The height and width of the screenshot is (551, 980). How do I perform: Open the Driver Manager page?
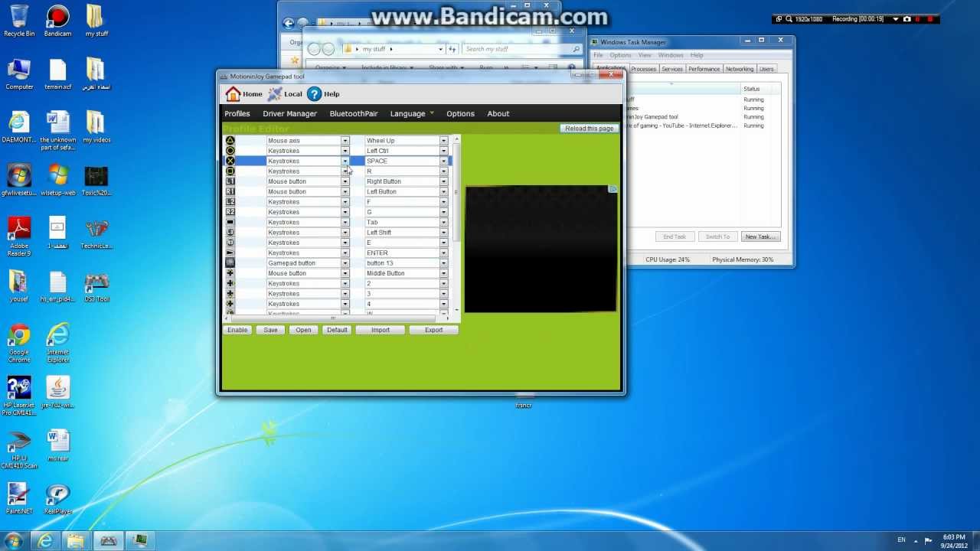tap(289, 113)
